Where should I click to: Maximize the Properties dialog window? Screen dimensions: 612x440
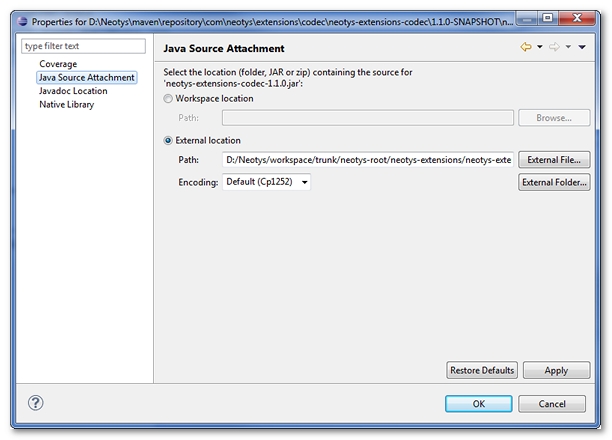pos(548,18)
